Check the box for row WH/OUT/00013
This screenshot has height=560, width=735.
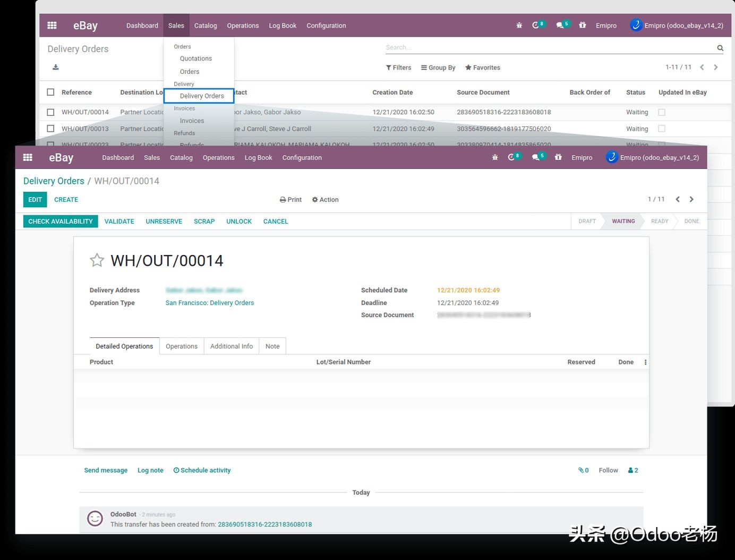[x=50, y=129]
